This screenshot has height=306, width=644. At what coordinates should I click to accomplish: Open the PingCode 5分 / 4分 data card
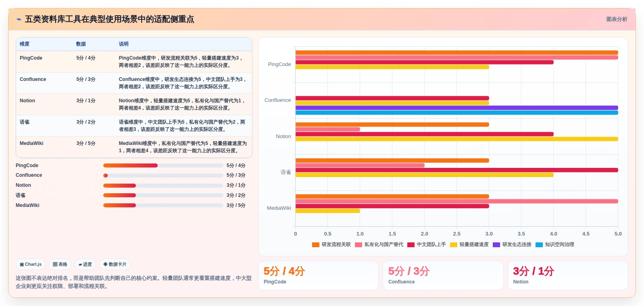(x=318, y=275)
